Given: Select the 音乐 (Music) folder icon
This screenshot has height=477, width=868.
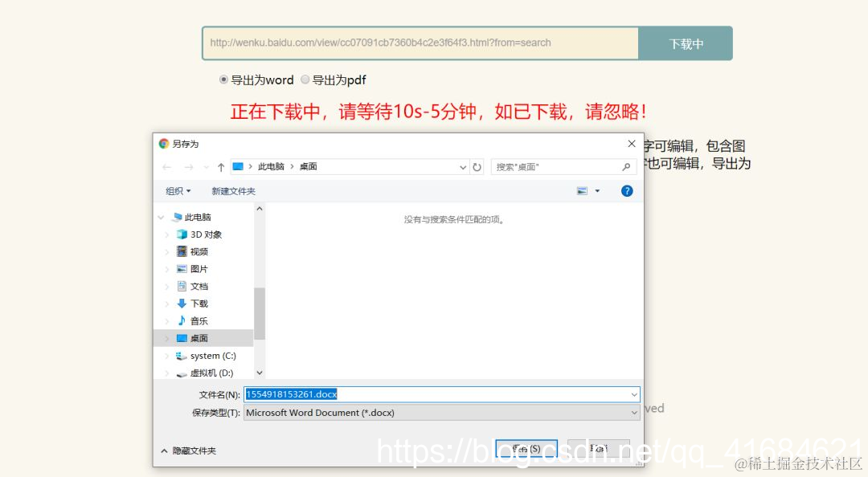Looking at the screenshot, I should [181, 320].
